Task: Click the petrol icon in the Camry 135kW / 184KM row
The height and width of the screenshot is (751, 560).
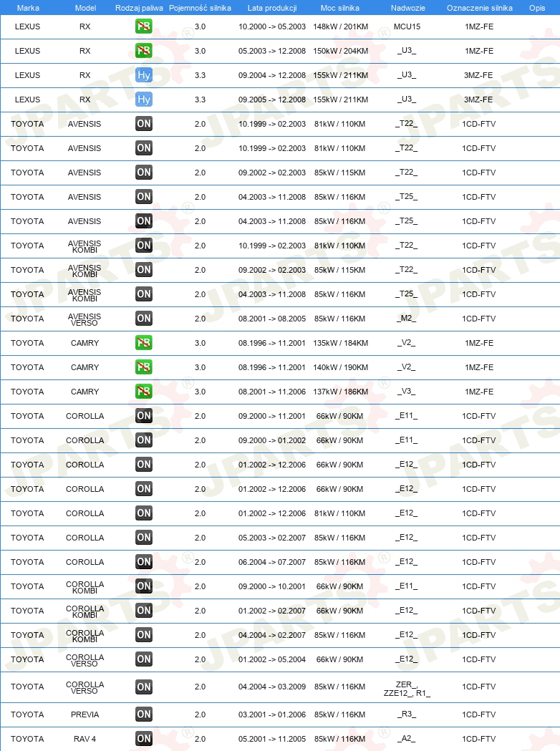Action: click(x=144, y=343)
